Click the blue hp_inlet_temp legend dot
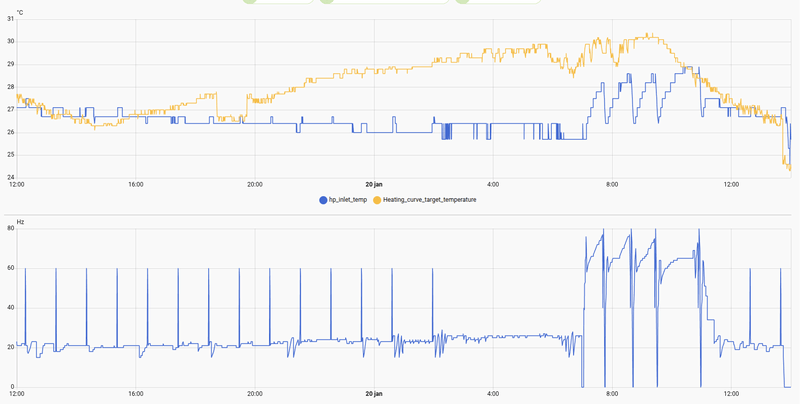This screenshot has width=800, height=404. (322, 200)
